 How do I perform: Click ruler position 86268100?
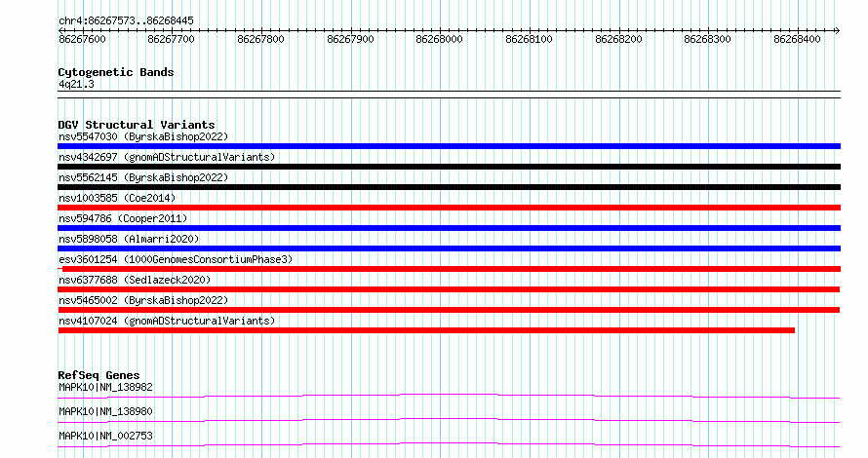pos(530,39)
